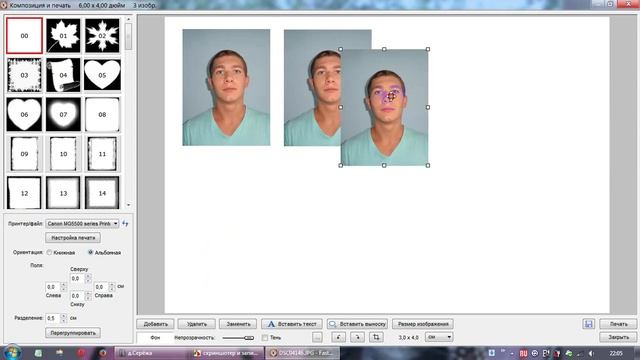The image size is (640, 360).
Task: Click the Печать print button
Action: tap(618, 324)
